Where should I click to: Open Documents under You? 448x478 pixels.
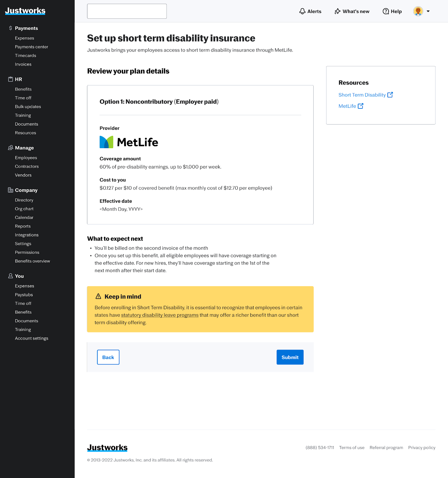(x=27, y=321)
